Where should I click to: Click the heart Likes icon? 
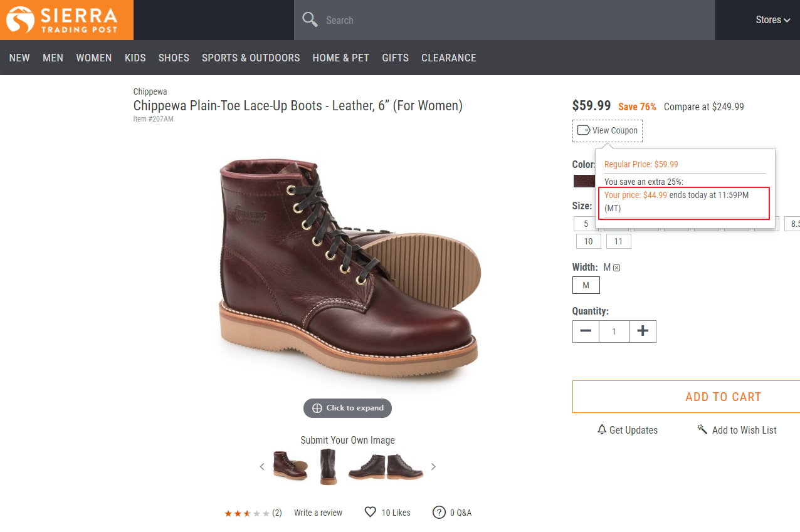(x=371, y=512)
